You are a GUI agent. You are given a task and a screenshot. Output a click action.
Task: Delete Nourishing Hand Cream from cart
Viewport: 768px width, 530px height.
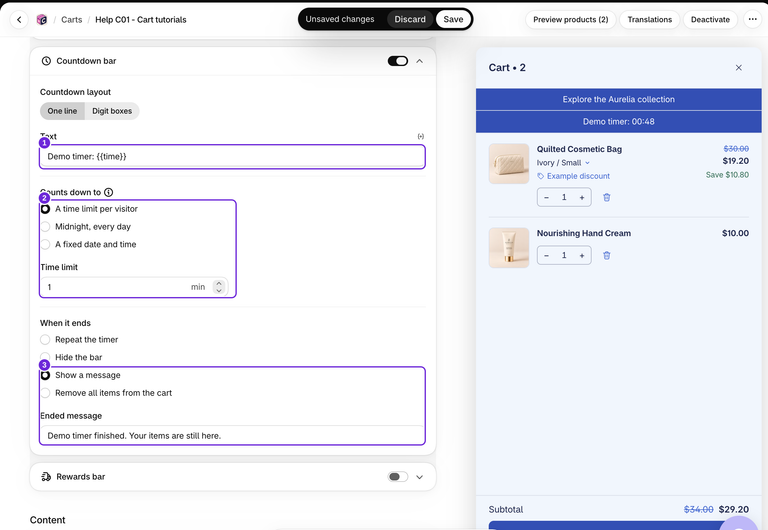(606, 255)
